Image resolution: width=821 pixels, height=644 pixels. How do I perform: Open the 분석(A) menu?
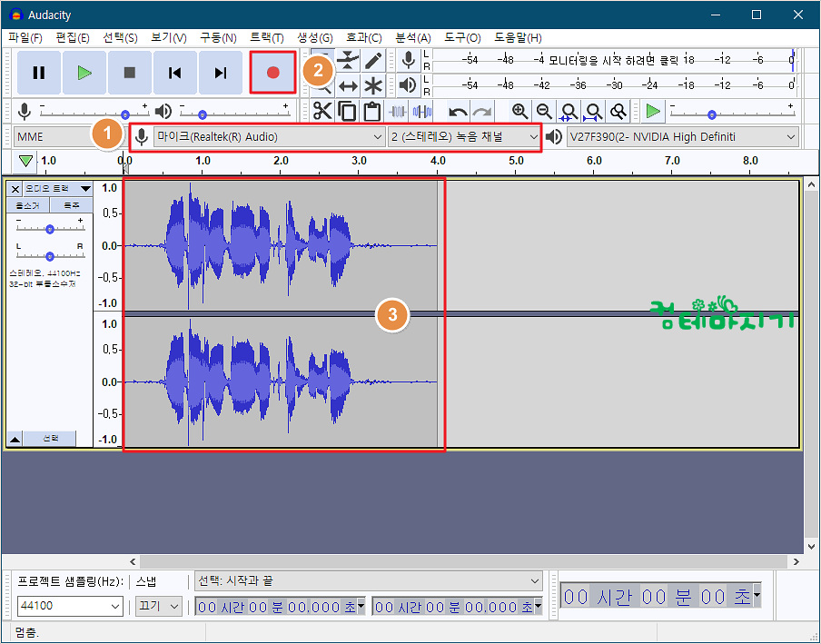[412, 38]
